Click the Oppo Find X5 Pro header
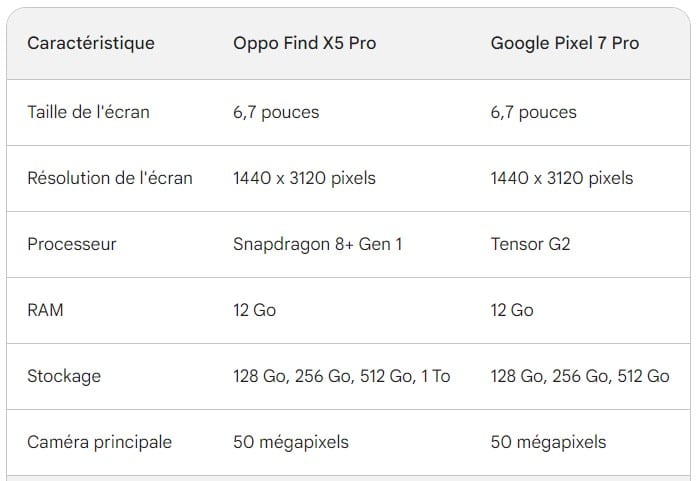This screenshot has width=700, height=481. (x=304, y=44)
